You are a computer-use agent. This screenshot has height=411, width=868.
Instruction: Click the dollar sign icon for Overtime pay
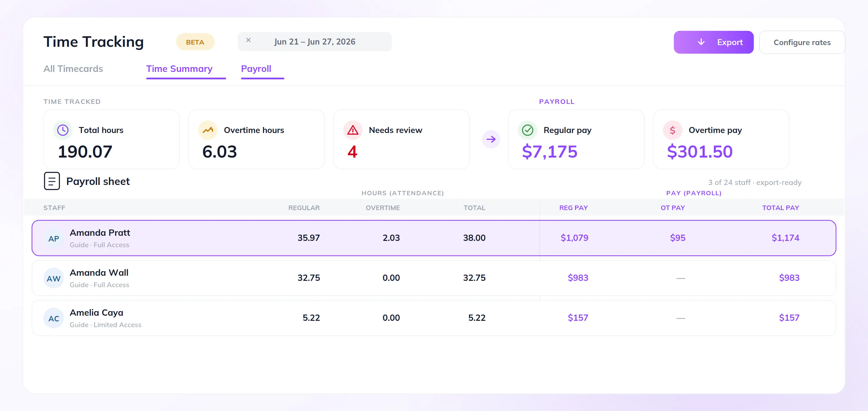coord(673,130)
